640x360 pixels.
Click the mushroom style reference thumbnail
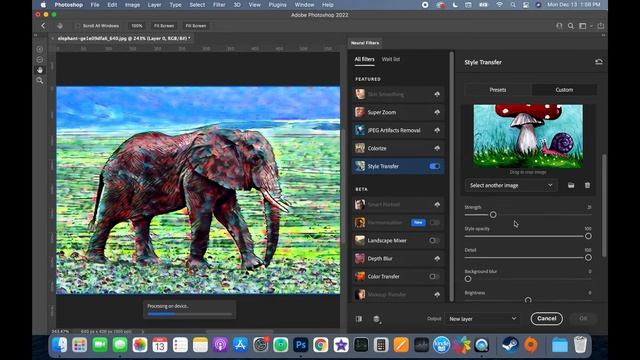coord(528,136)
